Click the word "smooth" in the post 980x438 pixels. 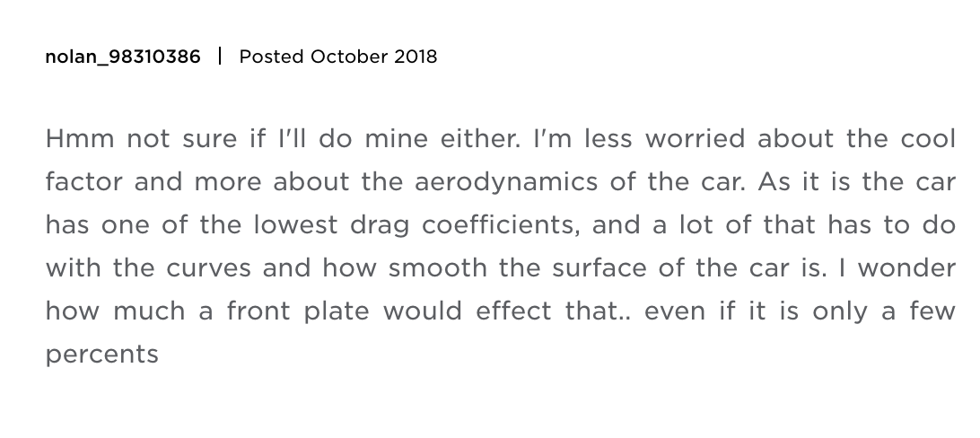coord(438,268)
